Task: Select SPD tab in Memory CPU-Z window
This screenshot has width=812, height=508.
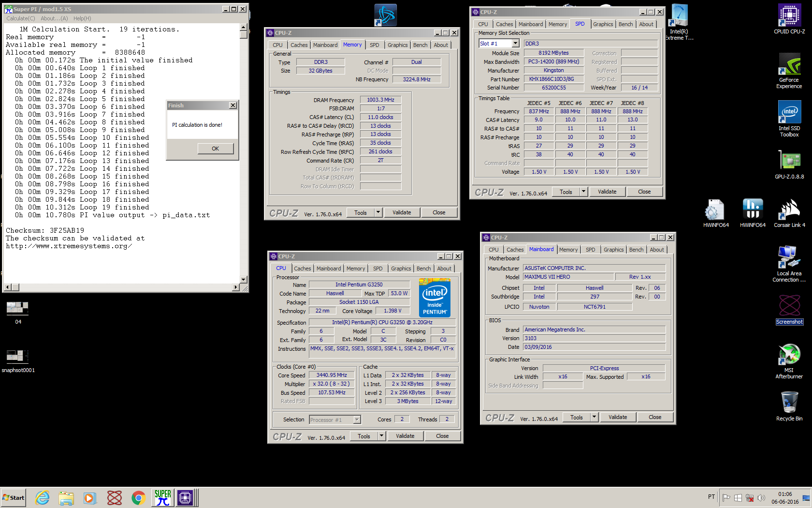Action: tap(374, 45)
